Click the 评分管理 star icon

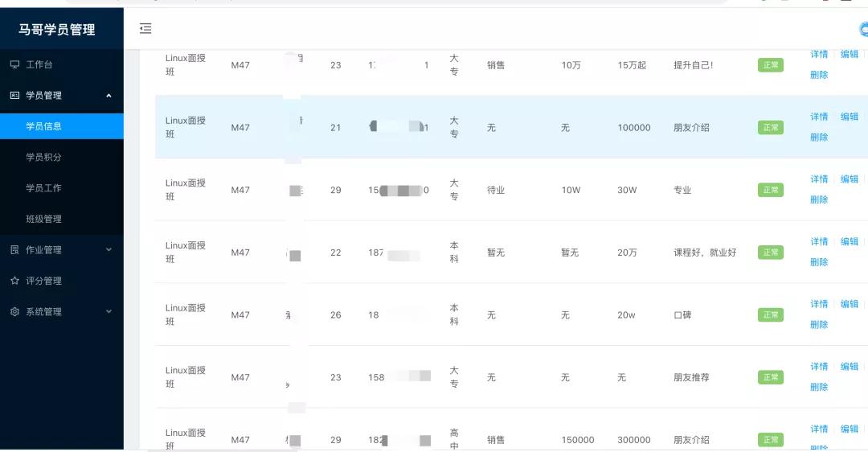(14, 281)
